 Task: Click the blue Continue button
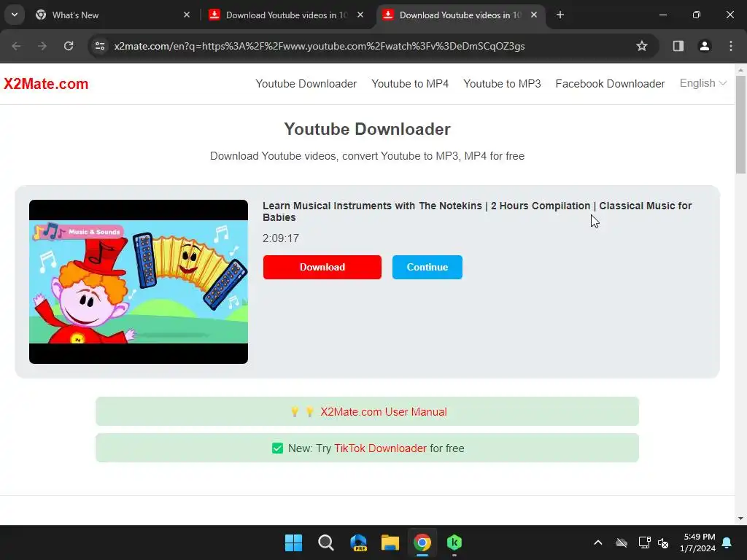tap(427, 267)
